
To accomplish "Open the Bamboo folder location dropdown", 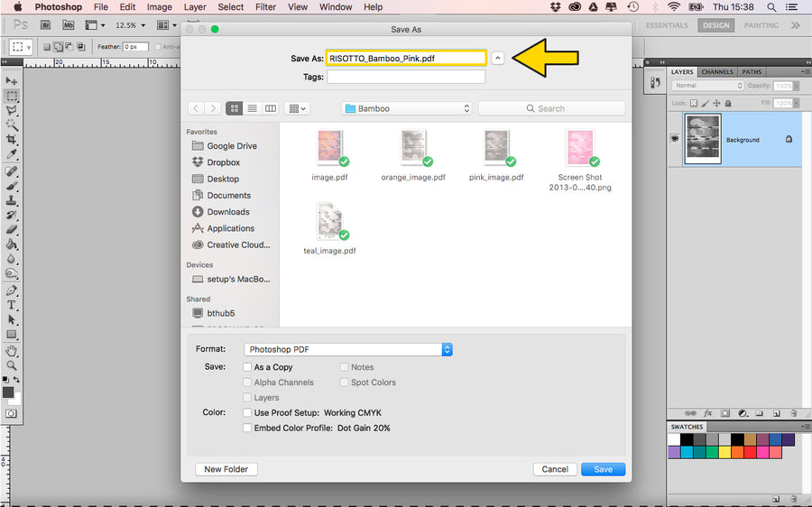I will pos(407,108).
